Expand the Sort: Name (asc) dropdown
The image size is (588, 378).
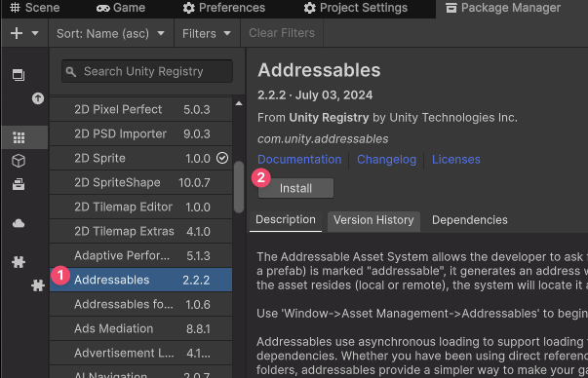(x=111, y=33)
